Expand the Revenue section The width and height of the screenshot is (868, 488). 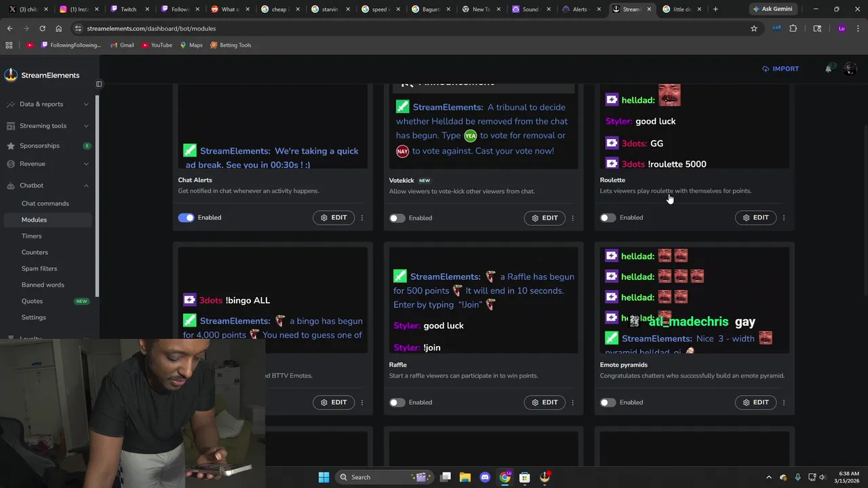tap(47, 164)
